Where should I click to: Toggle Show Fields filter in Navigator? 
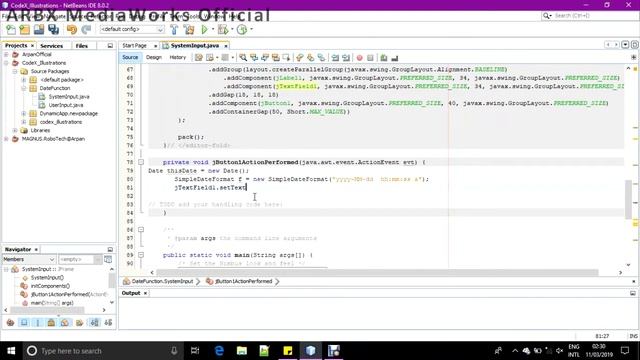point(24,323)
